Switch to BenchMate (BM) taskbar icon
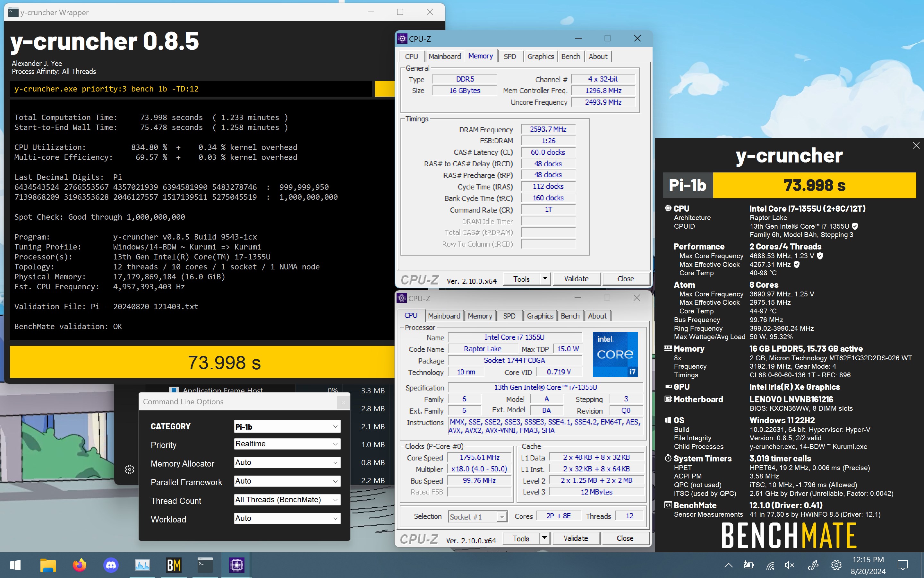Screen dimensions: 924x578 174,565
